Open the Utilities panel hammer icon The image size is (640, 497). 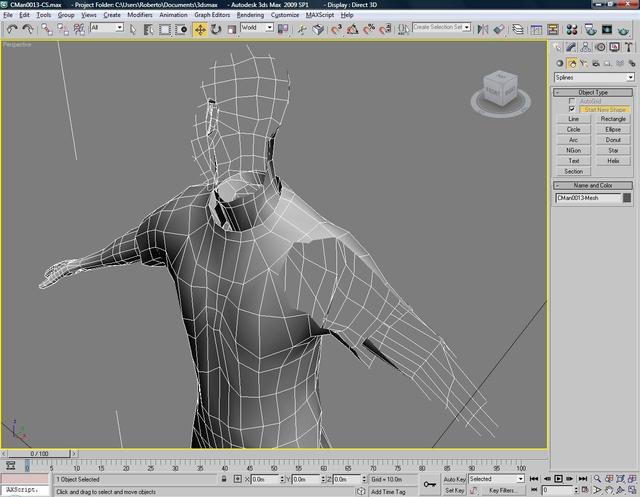[628, 47]
